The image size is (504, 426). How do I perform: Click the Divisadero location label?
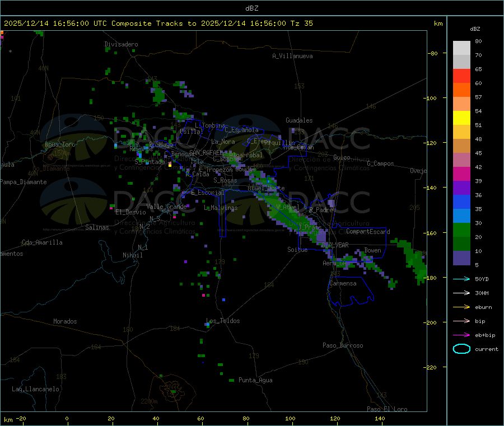[x=121, y=44]
